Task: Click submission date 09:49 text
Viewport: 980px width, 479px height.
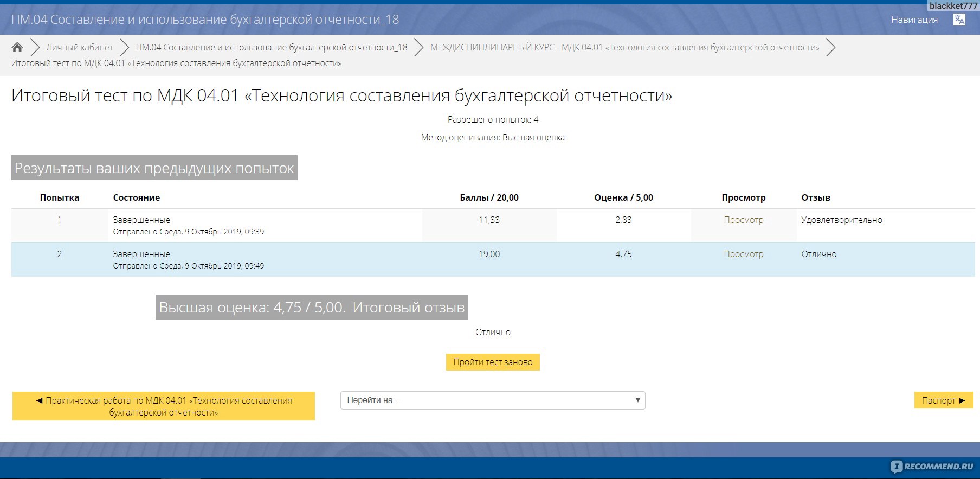Action: point(189,266)
